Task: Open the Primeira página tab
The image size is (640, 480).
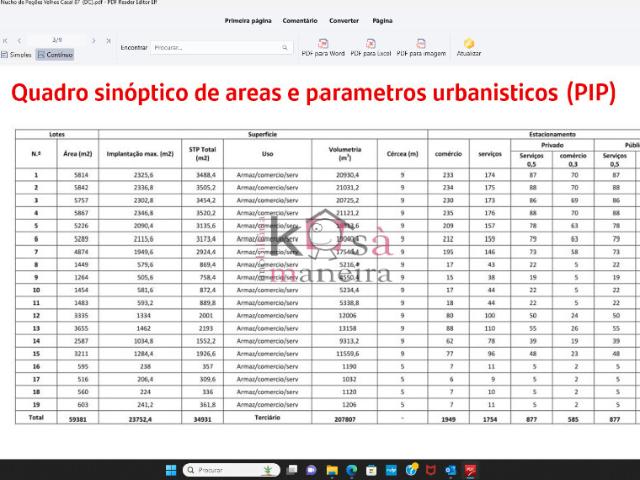Action: click(248, 21)
